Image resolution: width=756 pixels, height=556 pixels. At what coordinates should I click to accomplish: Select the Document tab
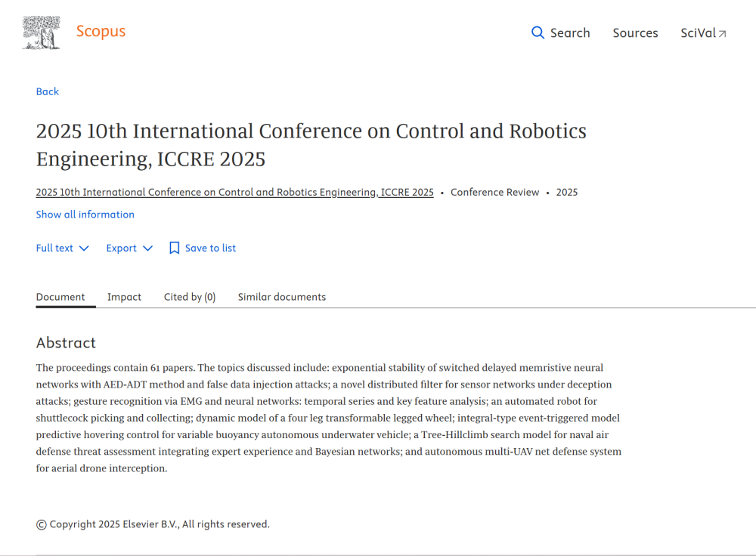(x=60, y=297)
